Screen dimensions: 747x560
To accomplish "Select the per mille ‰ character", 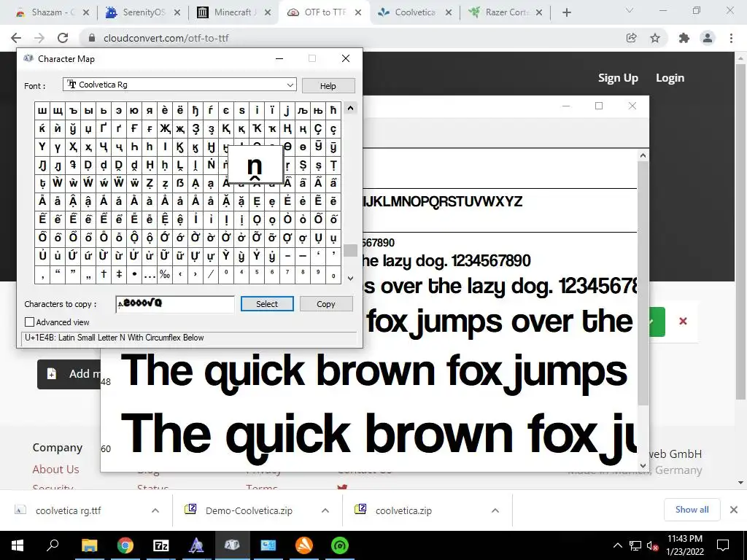I will click(165, 274).
